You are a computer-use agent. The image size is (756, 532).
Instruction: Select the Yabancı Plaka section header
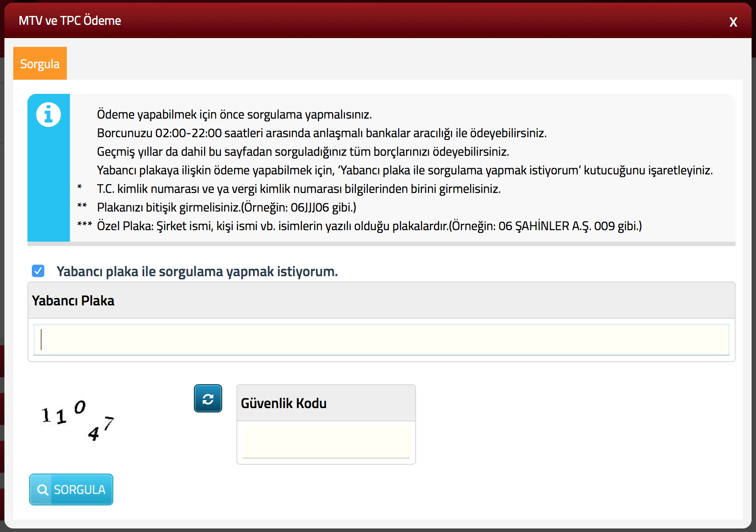pyautogui.click(x=73, y=301)
